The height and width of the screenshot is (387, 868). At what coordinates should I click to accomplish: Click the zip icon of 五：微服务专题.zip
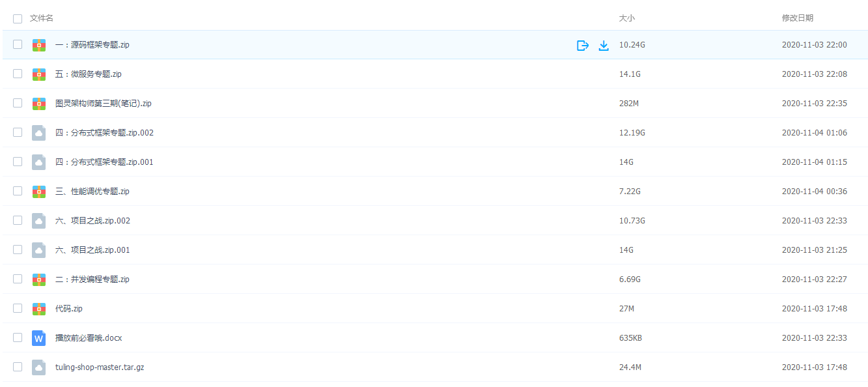click(39, 74)
